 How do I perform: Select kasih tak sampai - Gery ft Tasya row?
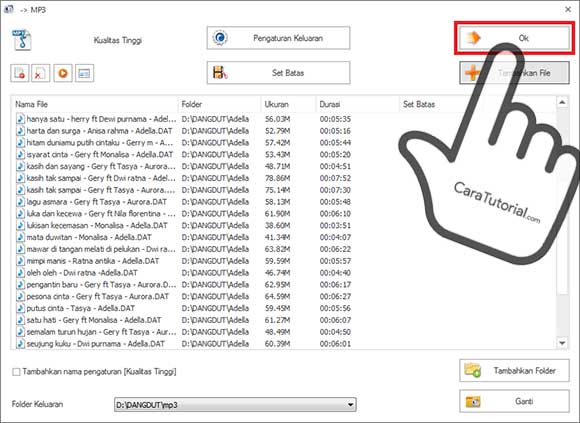click(101, 190)
